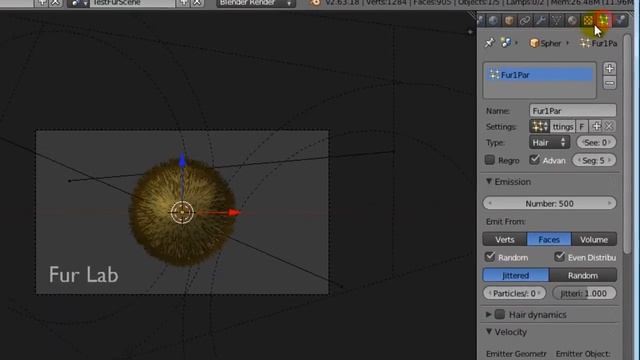This screenshot has width=640, height=360.
Task: Click the Segments value field
Action: pos(594,160)
